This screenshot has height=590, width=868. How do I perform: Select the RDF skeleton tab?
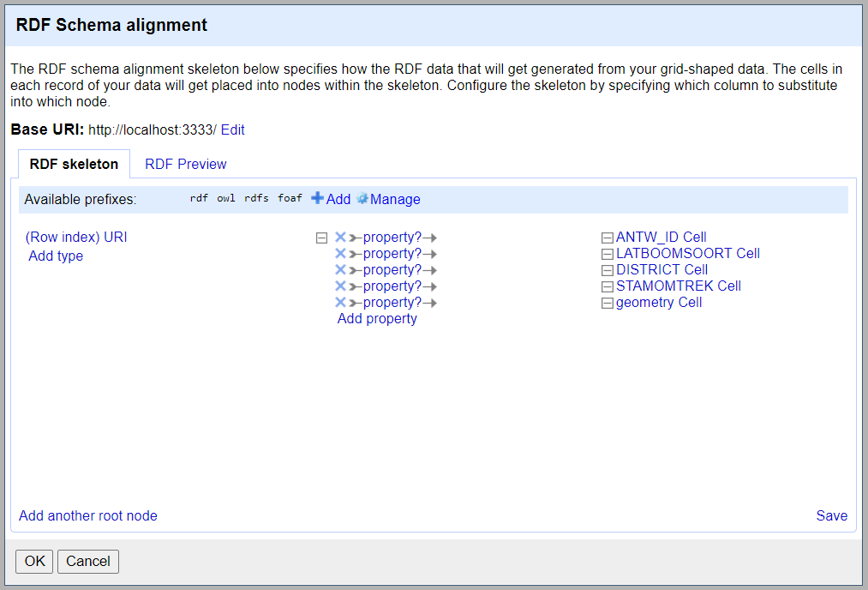(74, 164)
